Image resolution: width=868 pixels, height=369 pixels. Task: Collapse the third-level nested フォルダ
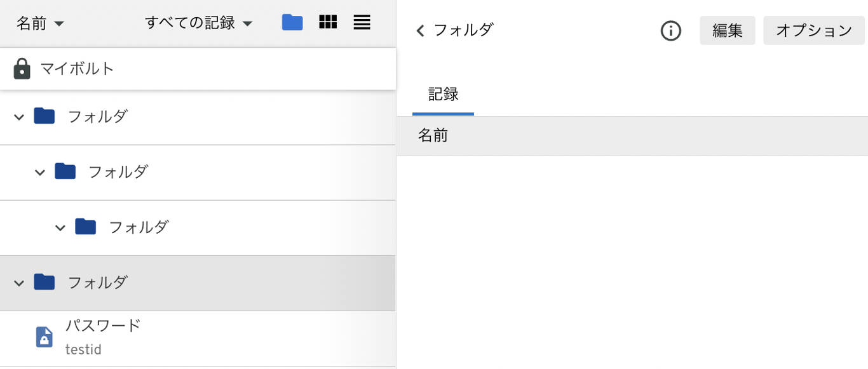point(60,227)
